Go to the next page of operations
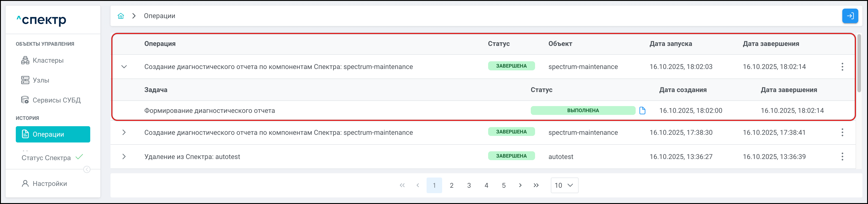868x204 pixels. (520, 185)
